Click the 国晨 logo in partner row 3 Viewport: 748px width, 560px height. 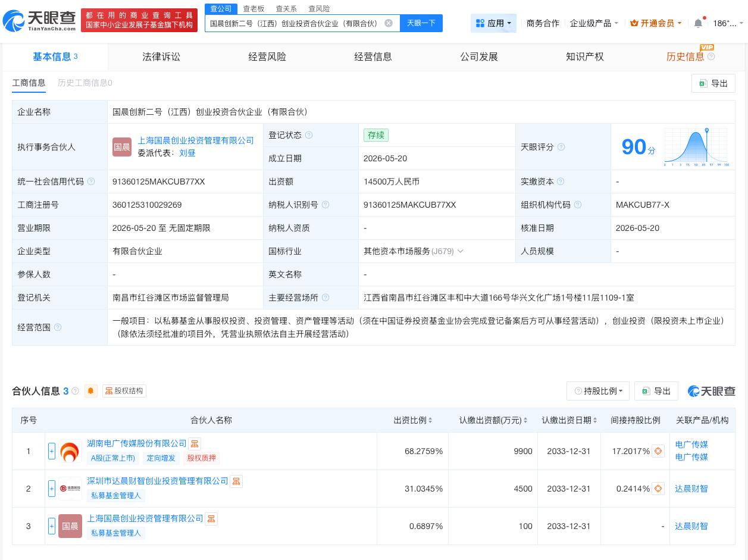70,526
